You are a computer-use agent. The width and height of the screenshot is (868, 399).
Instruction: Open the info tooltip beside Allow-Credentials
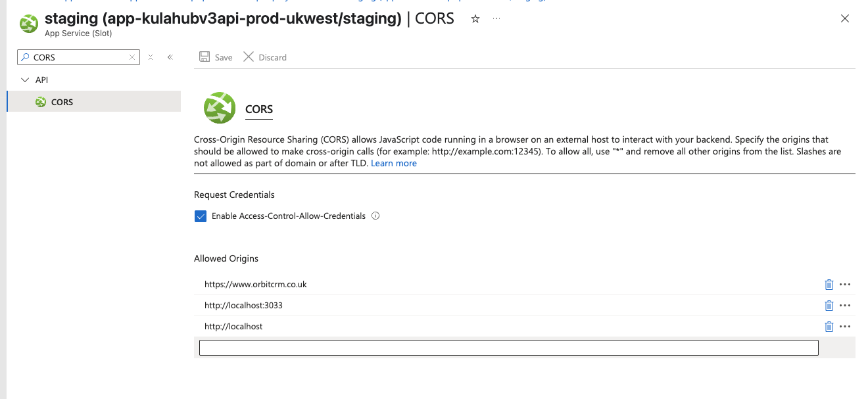(375, 216)
